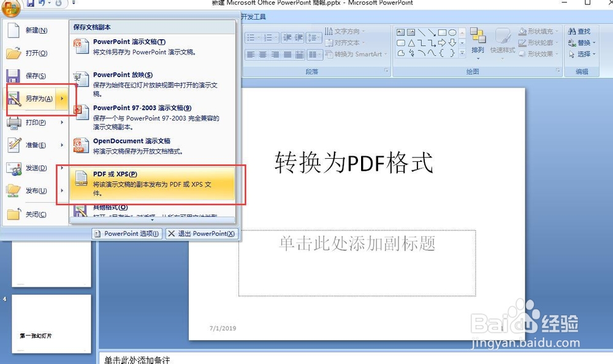
Task: Open the line spacing dropdown
Action: (313, 37)
